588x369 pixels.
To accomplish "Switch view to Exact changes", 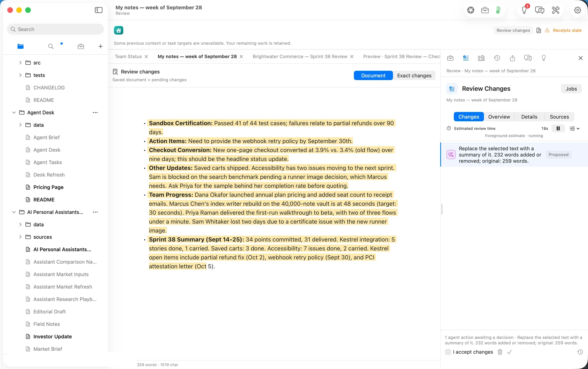I will point(414,75).
